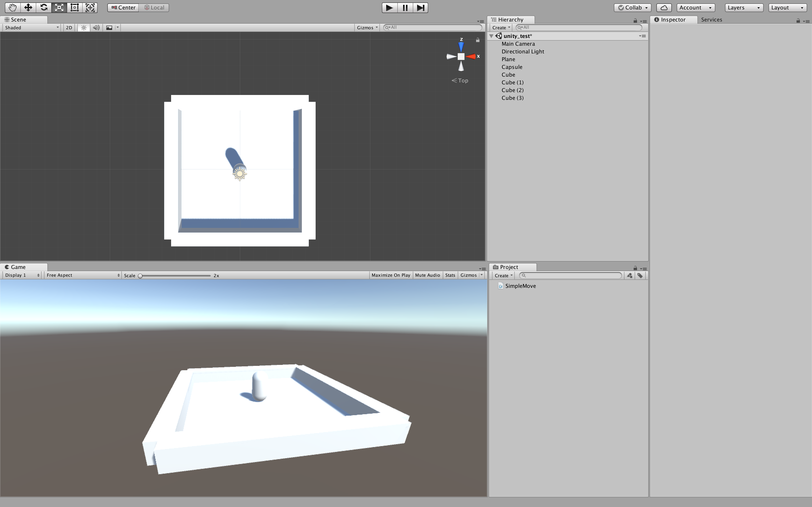Screen dimensions: 812x507
Task: Toggle scene lighting sun icon
Action: pos(84,28)
